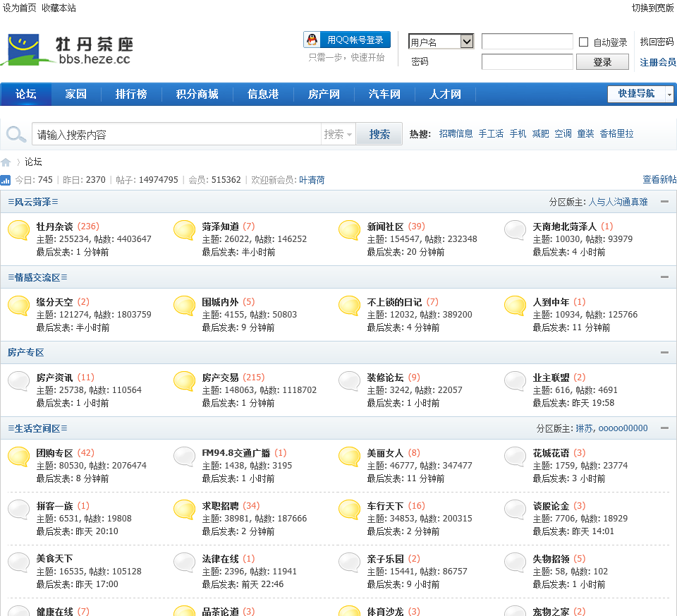
Task: Click the QQ penguin login icon
Action: 312,40
